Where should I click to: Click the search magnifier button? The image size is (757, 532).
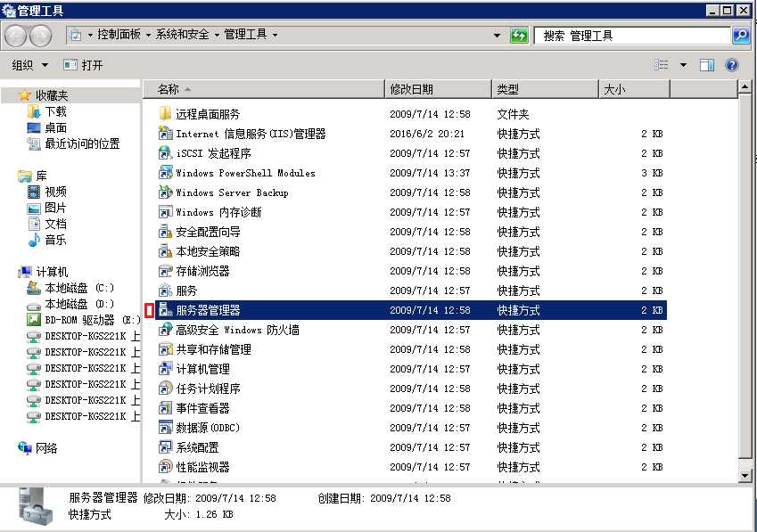741,36
